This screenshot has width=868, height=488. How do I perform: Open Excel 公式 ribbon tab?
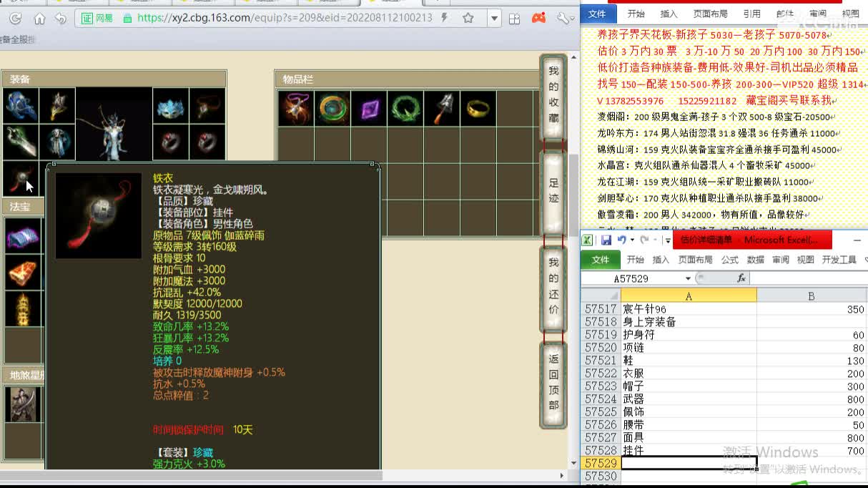click(x=729, y=260)
